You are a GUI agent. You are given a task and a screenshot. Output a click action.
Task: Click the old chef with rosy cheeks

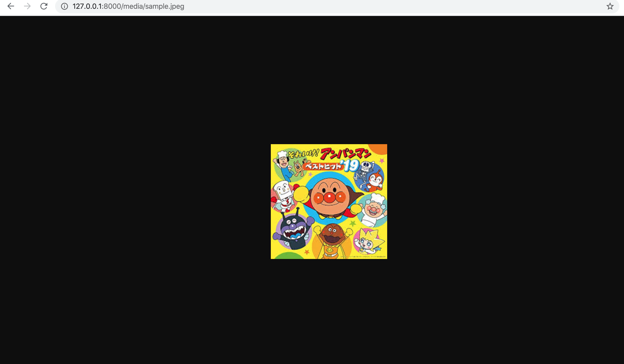point(373,210)
